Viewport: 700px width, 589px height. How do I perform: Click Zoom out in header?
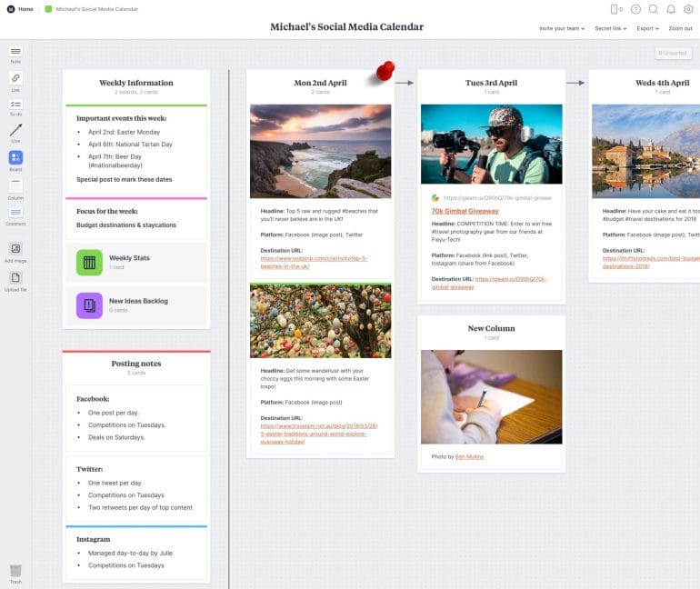[x=680, y=28]
